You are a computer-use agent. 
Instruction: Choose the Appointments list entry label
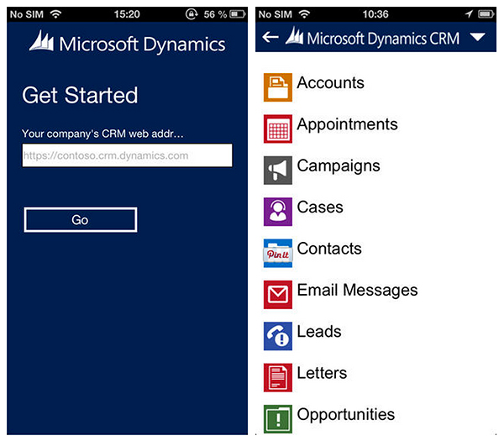pos(347,124)
